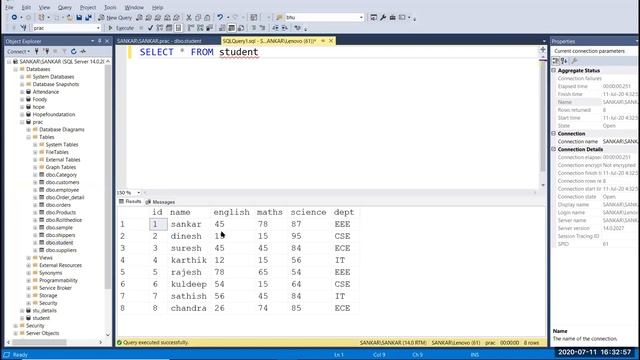640x360 pixels.
Task: Click the Properties wrench icon in toolbar
Action: (x=383, y=18)
